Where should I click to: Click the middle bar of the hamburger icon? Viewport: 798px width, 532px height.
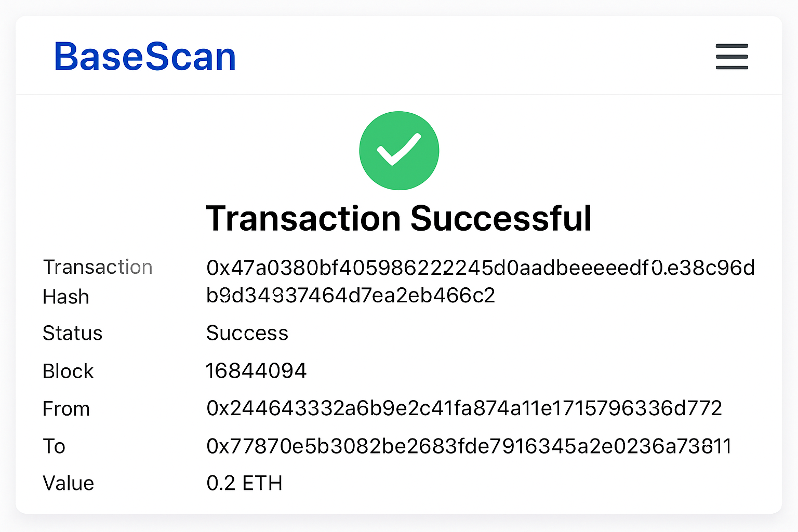tap(731, 57)
